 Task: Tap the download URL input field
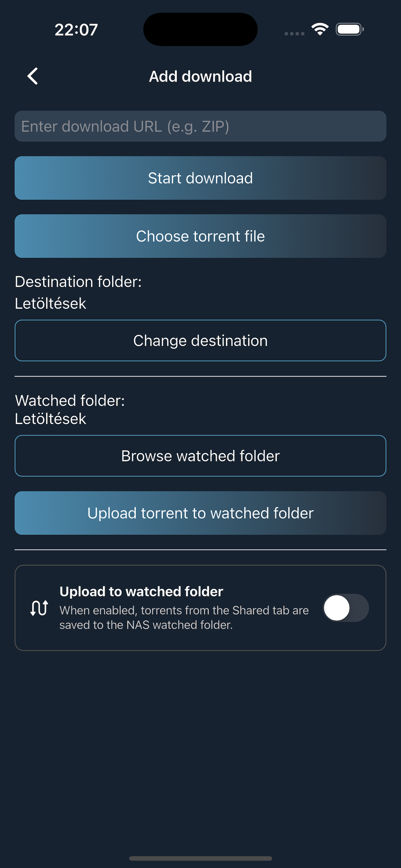pos(200,126)
